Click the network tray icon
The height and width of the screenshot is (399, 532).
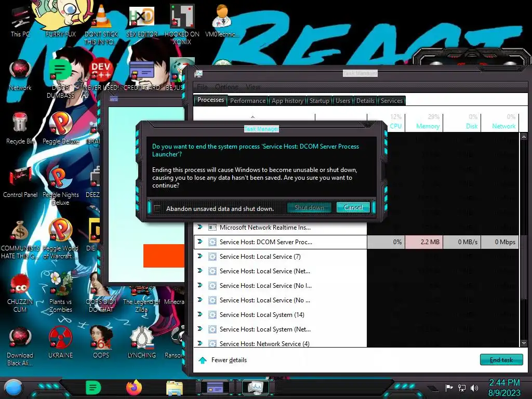462,388
